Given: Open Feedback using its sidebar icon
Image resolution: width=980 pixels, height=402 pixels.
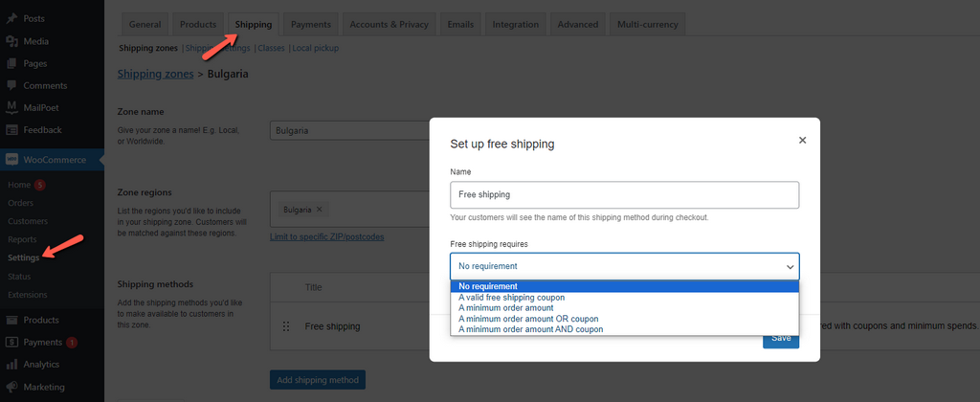Looking at the screenshot, I should pyautogui.click(x=11, y=129).
